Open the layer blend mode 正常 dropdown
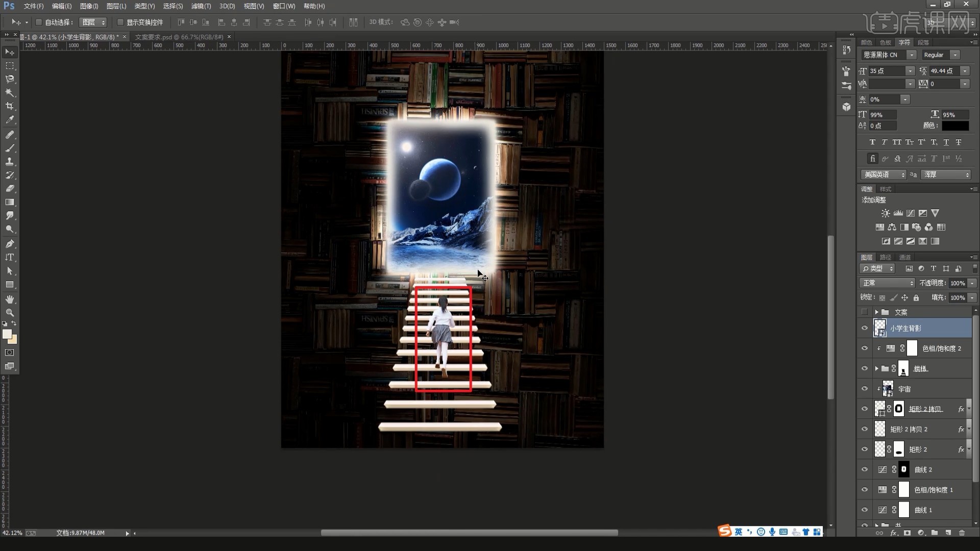980x551 pixels. point(888,283)
